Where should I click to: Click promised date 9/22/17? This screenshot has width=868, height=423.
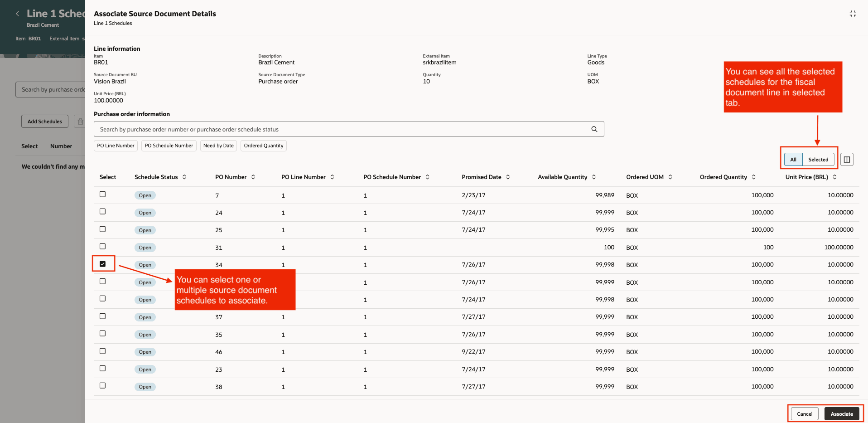(x=473, y=352)
